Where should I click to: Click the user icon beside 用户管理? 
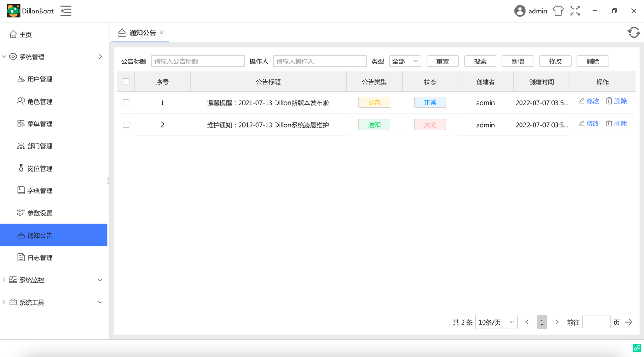point(21,79)
